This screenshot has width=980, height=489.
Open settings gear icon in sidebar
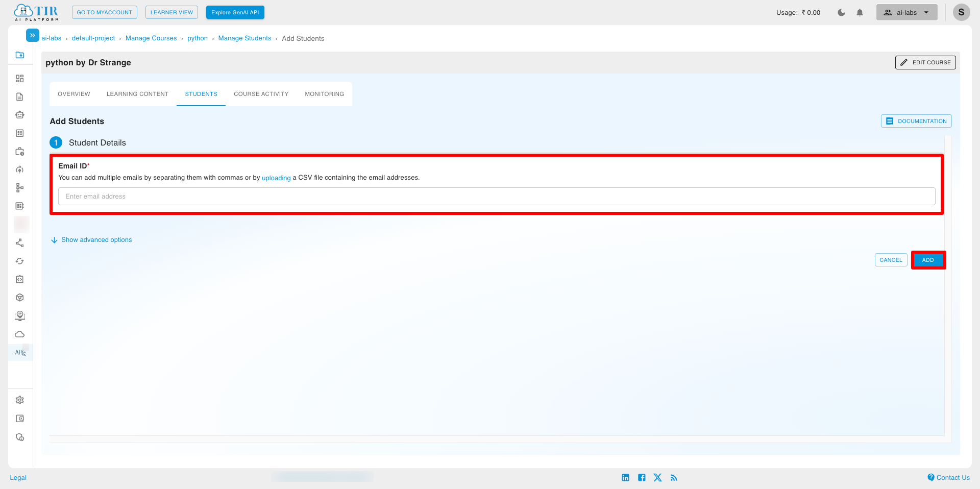20,400
